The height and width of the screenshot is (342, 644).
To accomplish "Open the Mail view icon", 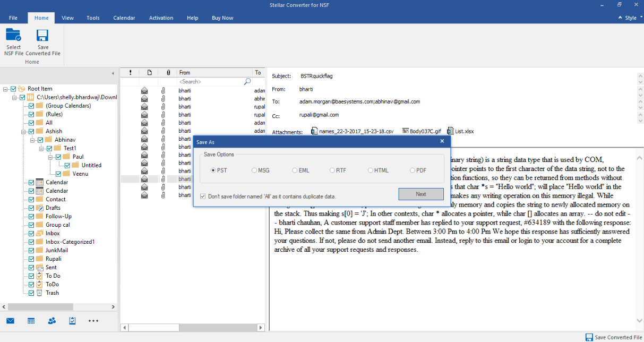I will [x=11, y=321].
